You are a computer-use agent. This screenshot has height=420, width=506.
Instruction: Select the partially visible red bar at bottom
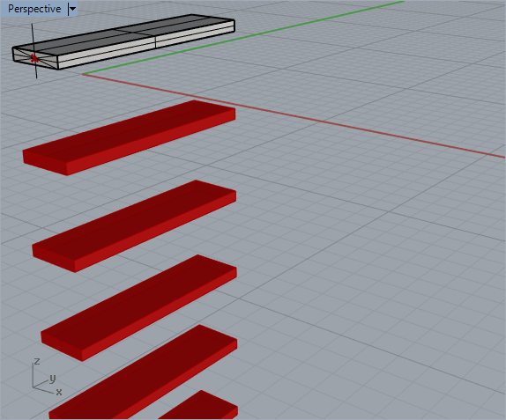pyautogui.click(x=198, y=405)
